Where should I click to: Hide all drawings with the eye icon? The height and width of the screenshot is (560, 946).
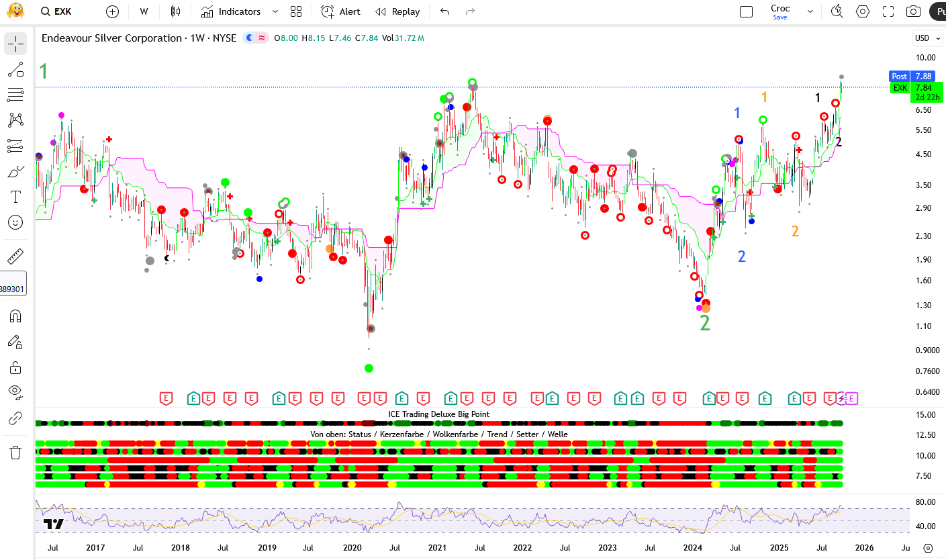[15, 392]
